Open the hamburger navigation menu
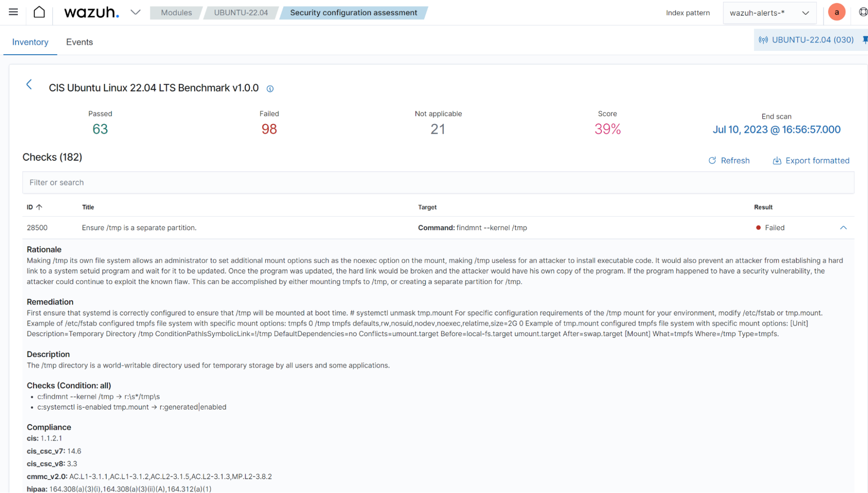The width and height of the screenshot is (868, 493). click(13, 12)
